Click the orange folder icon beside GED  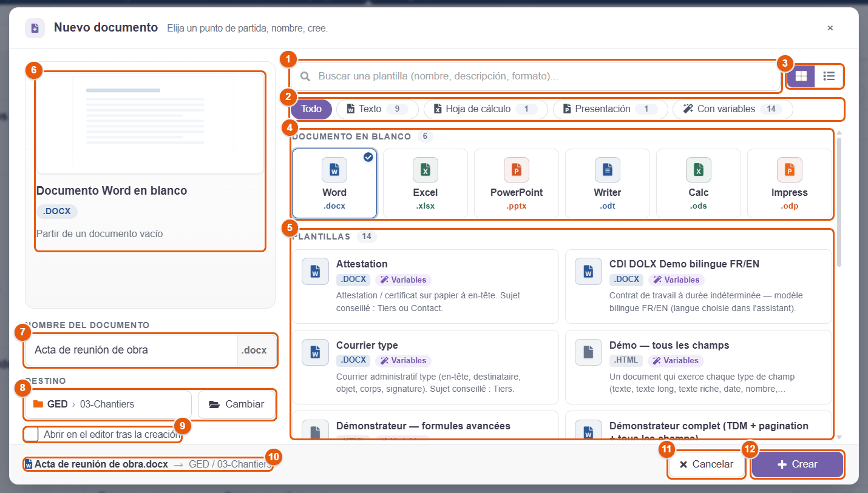coord(38,404)
